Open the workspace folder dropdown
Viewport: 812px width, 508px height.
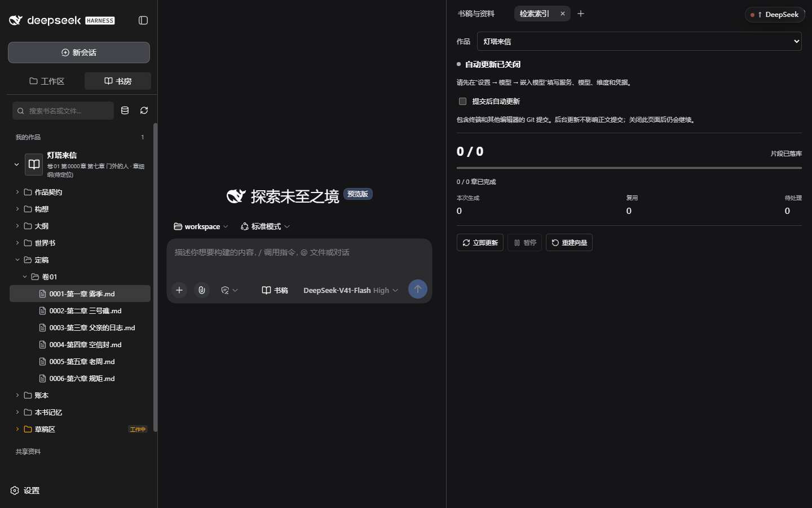(201, 226)
